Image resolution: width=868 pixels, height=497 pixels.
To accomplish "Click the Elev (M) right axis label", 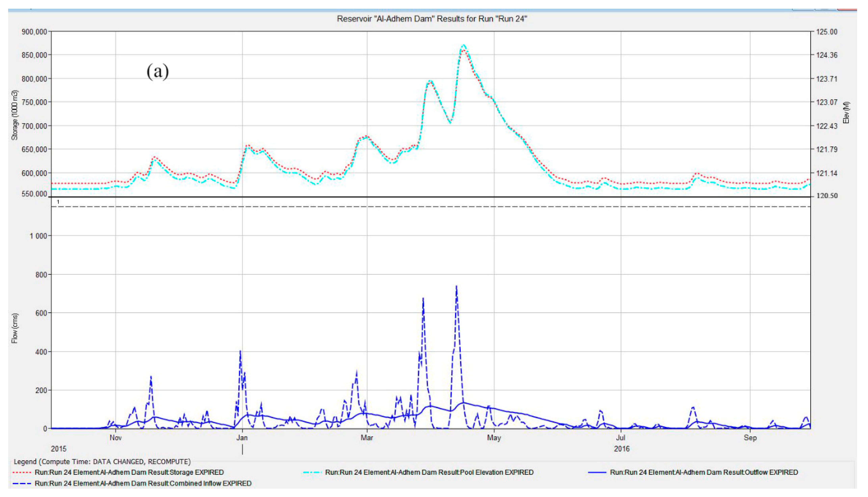I will tap(846, 113).
